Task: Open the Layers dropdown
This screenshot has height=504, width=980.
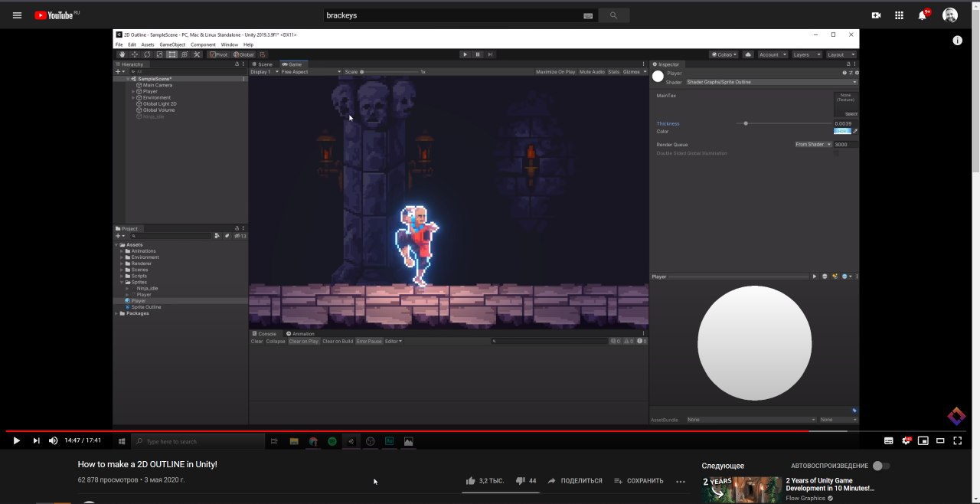Action: [806, 54]
